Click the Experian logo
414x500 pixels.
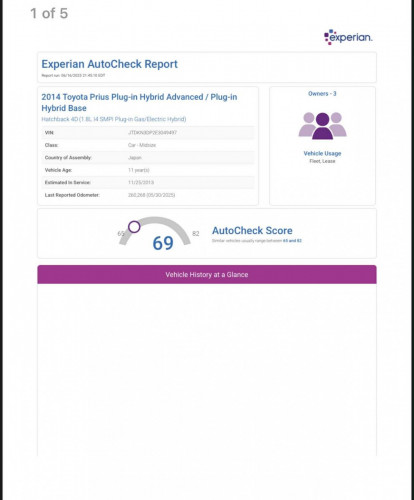(348, 37)
